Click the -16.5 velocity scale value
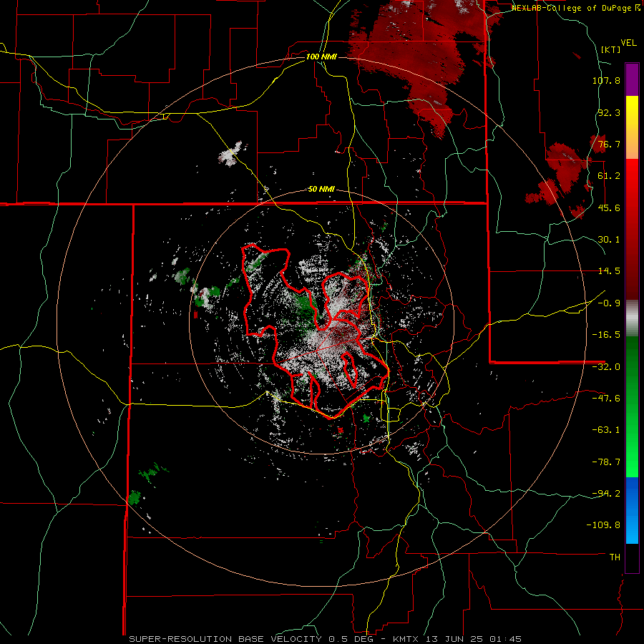The image size is (644, 644). [606, 335]
